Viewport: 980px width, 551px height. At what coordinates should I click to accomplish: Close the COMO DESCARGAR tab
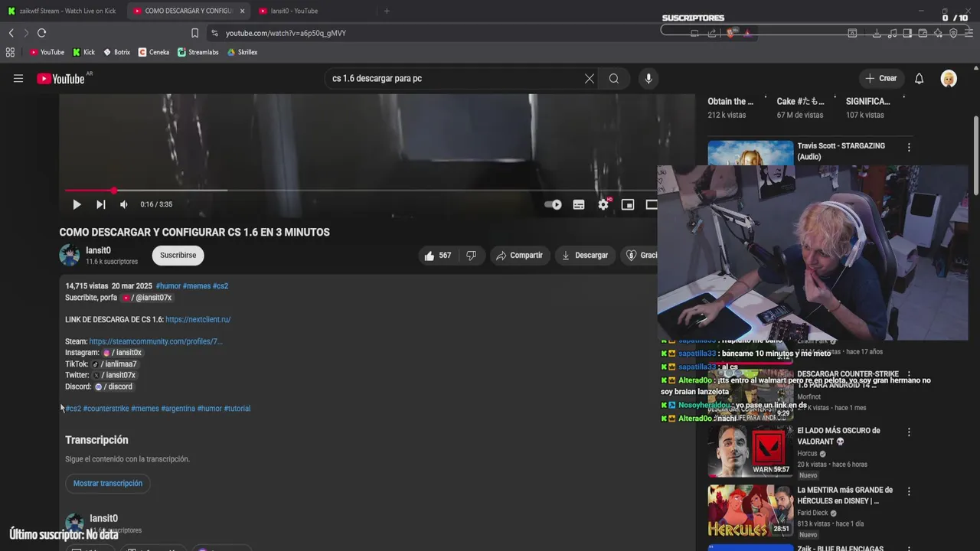[242, 11]
